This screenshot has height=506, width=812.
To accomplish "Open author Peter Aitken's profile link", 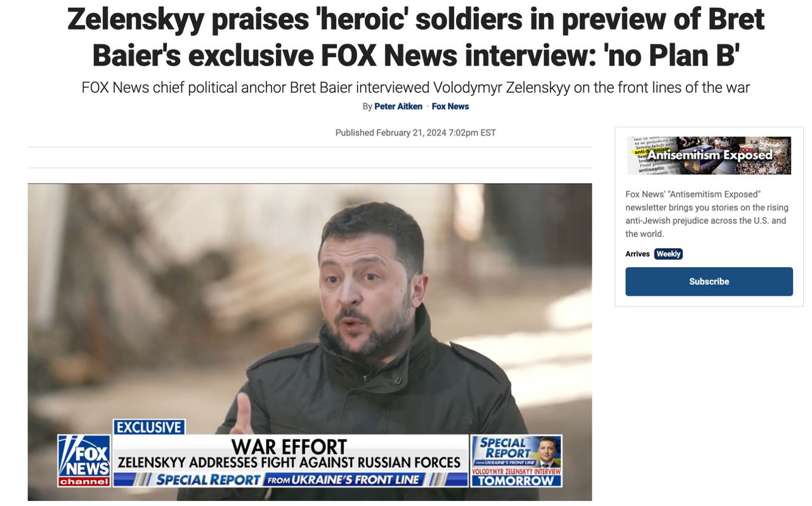I will pos(398,106).
